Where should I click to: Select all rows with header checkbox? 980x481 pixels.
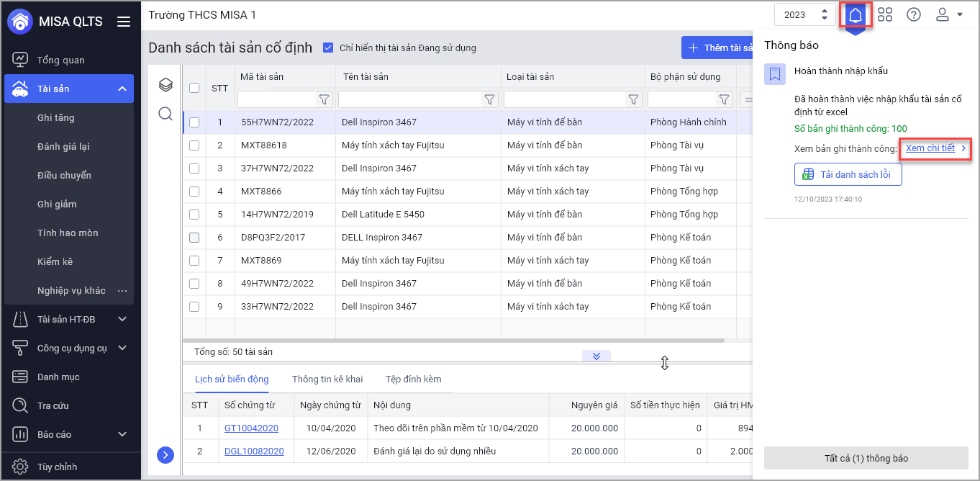pyautogui.click(x=194, y=88)
